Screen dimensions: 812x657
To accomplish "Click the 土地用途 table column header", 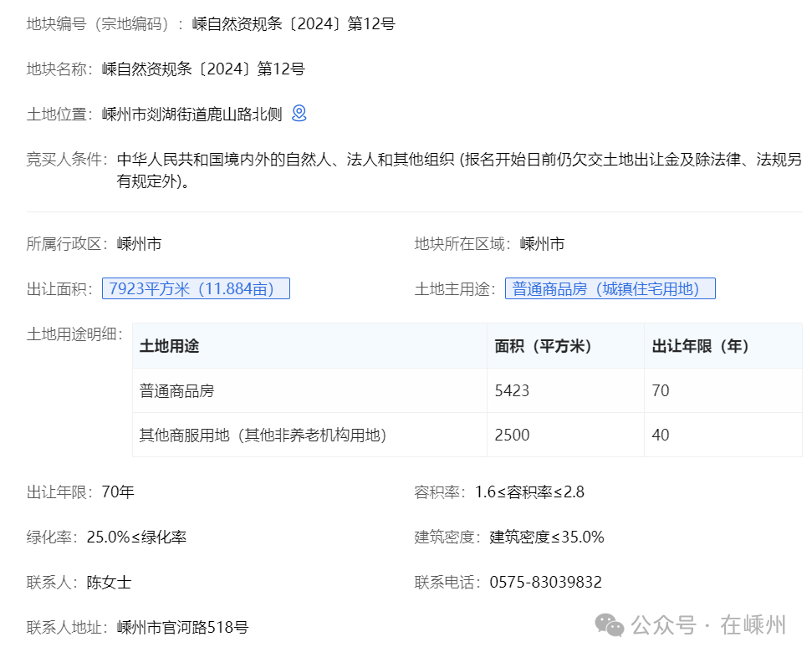I will pos(170,346).
